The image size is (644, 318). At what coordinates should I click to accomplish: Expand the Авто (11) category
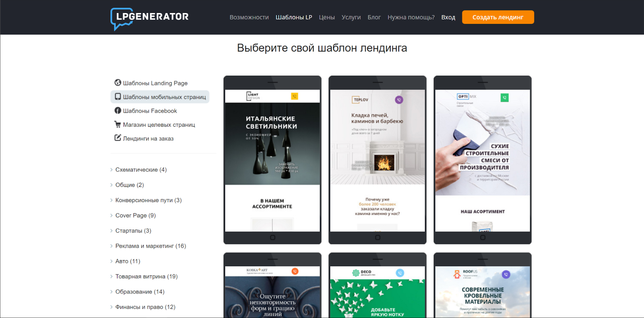coord(128,262)
